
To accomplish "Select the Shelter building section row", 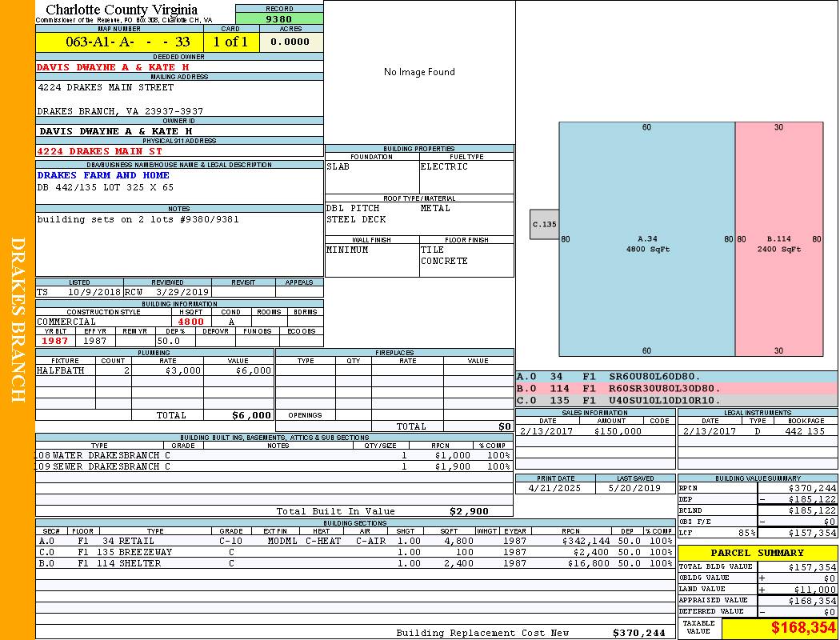I will point(354,563).
